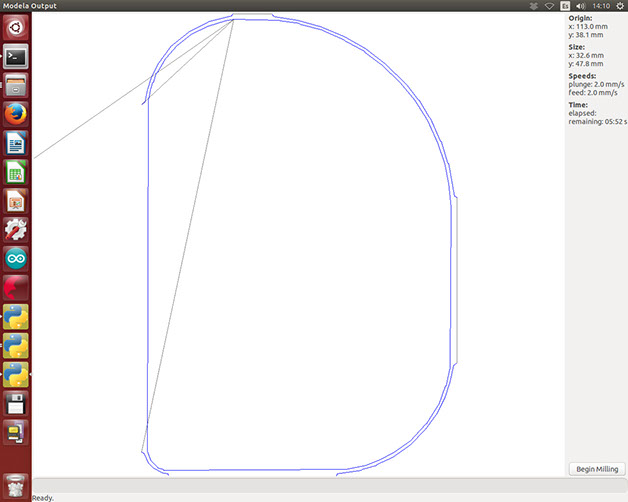628x502 pixels.
Task: Click the Begin Milling button
Action: 597,469
